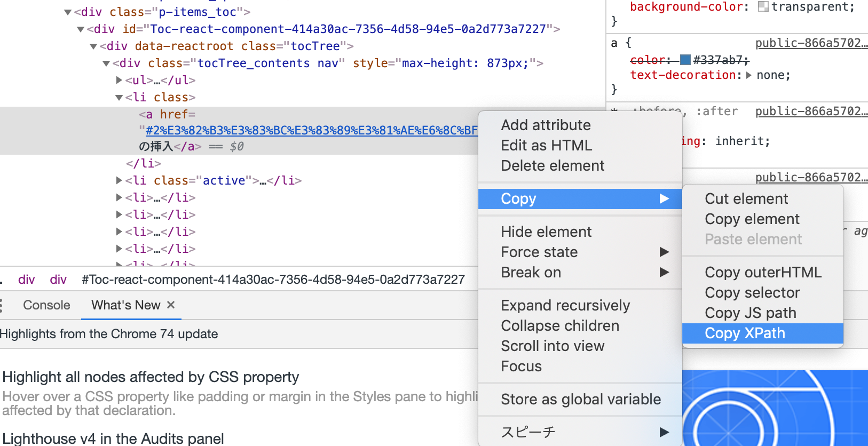This screenshot has width=868, height=446.
Task: Select Store as global variable
Action: 580,399
